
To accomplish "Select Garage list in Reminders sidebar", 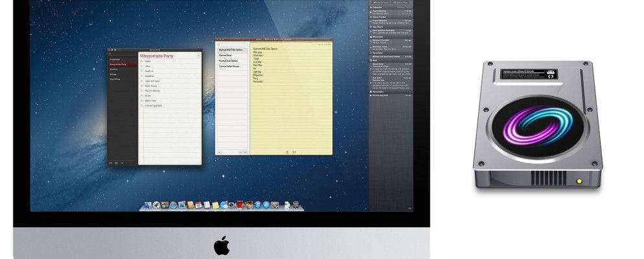I will pyautogui.click(x=122, y=74).
